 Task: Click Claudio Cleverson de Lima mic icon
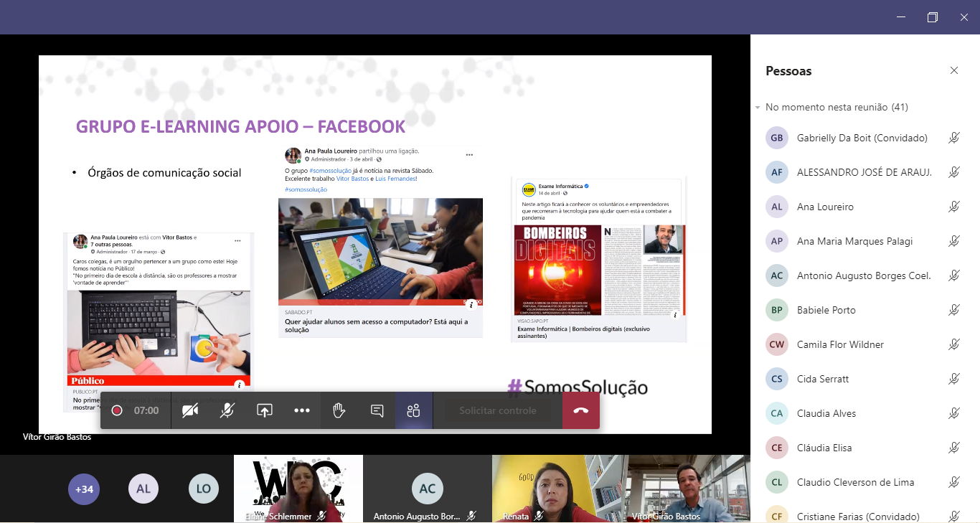point(954,482)
